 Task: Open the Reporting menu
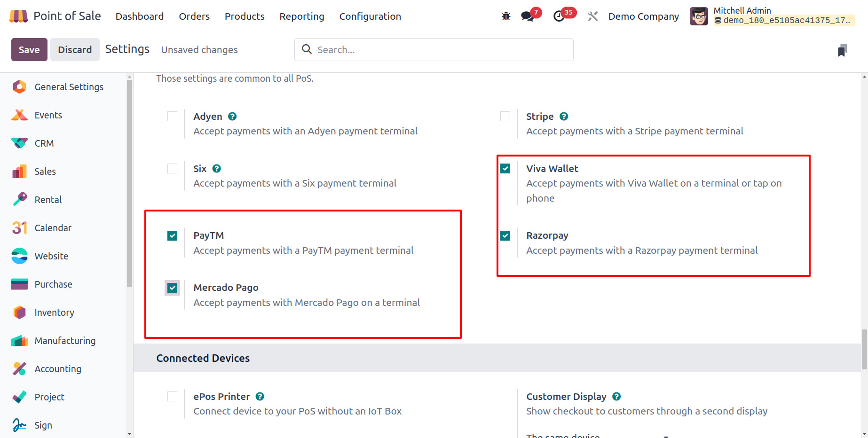pyautogui.click(x=302, y=16)
